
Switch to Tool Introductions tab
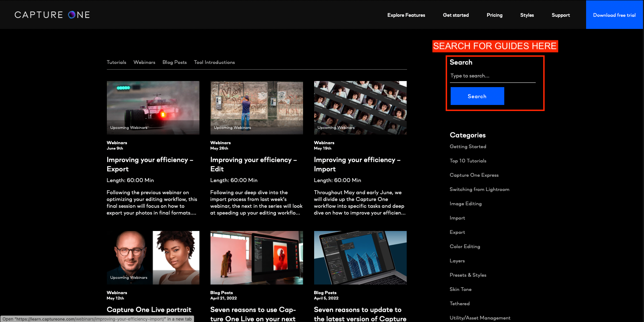[214, 62]
